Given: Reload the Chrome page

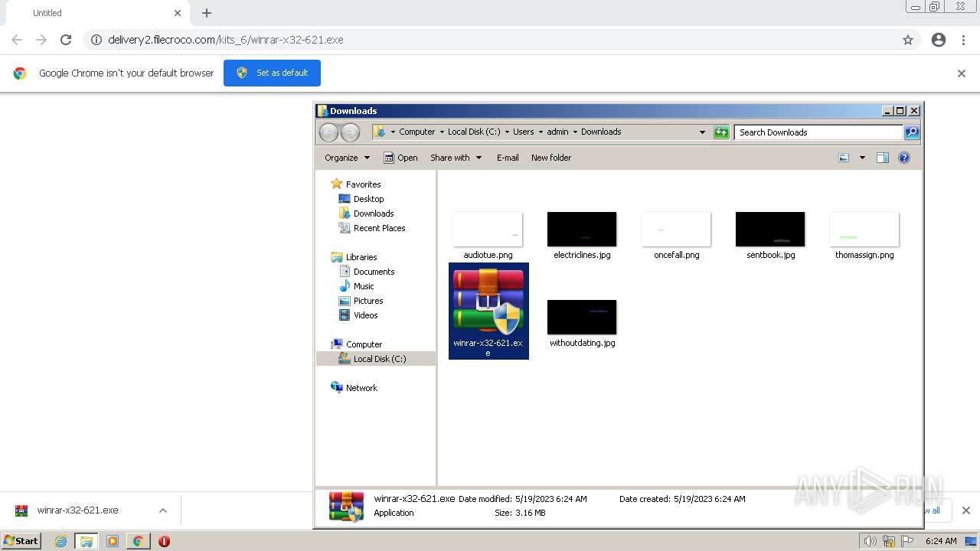Looking at the screenshot, I should click(66, 40).
